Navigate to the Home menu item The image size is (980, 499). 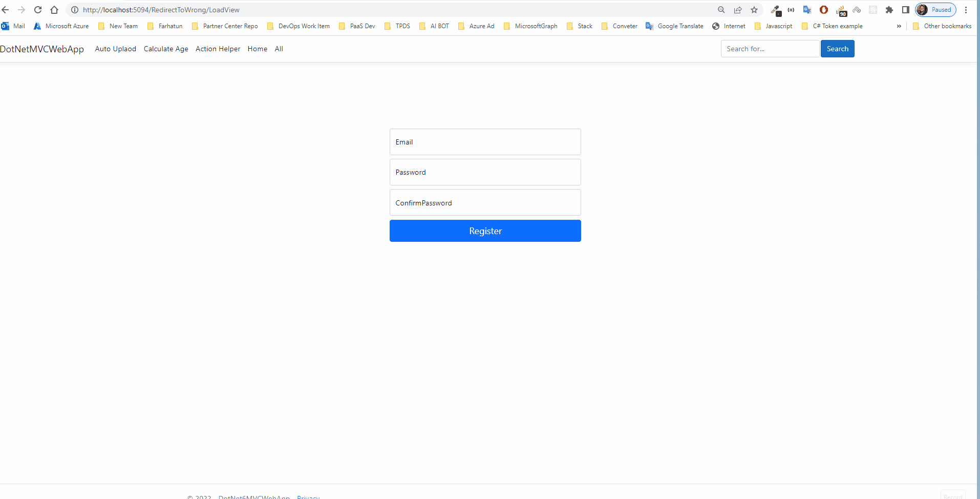pos(257,49)
